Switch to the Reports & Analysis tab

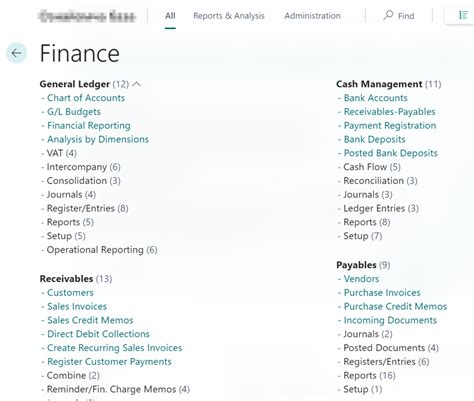(229, 16)
